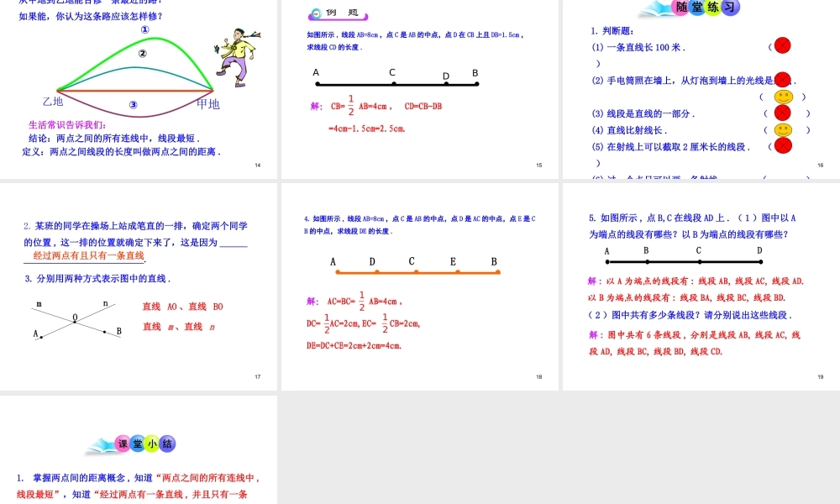Click circled number ① above the green curve
840x504 pixels.
tap(144, 29)
